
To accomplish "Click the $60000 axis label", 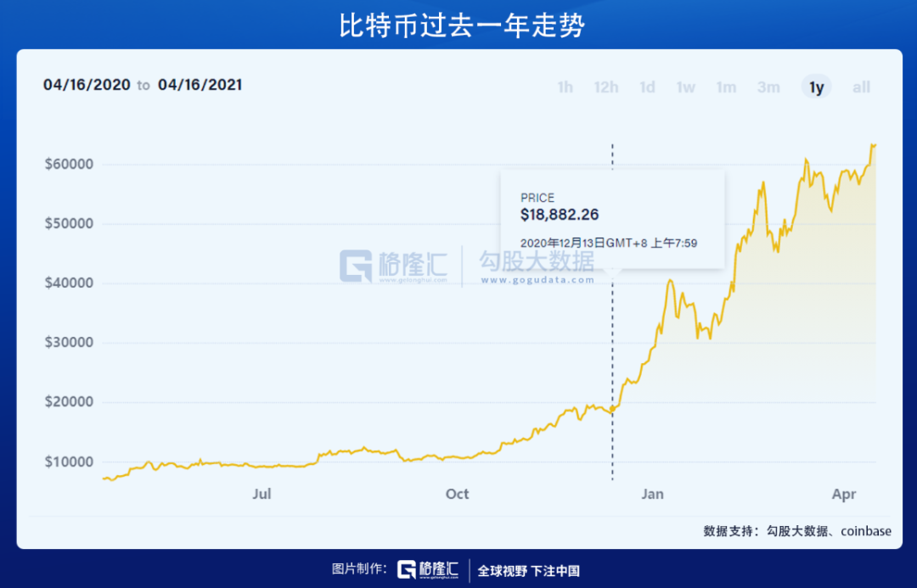I will point(69,165).
